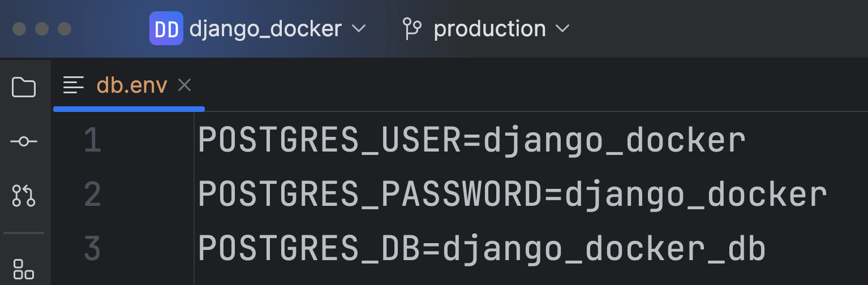Expand the chevron next to django_docker
This screenshot has width=868, height=285.
[359, 28]
